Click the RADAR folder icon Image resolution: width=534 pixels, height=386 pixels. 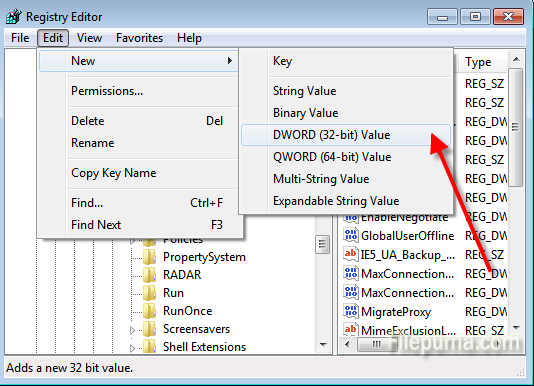click(x=150, y=275)
